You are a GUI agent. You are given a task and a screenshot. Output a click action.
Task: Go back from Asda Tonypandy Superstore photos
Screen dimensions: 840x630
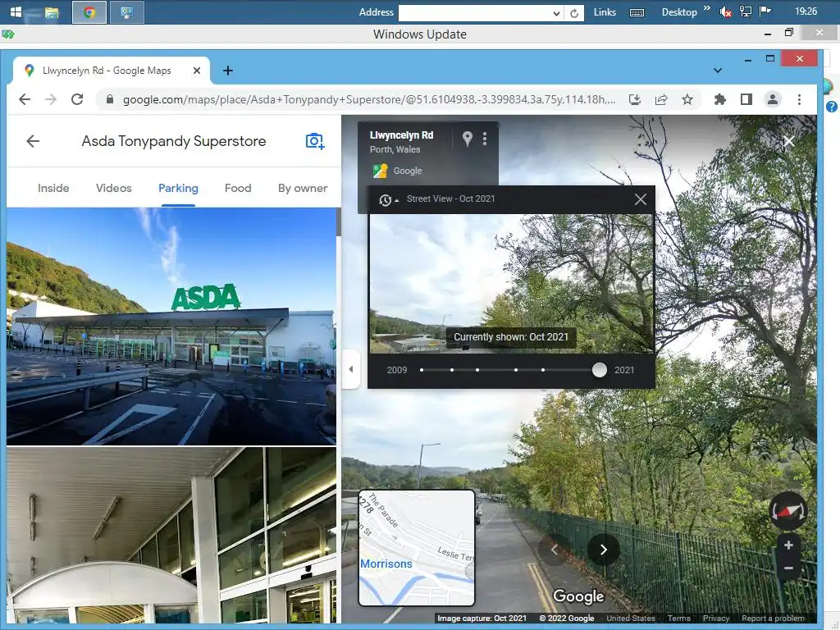[33, 141]
